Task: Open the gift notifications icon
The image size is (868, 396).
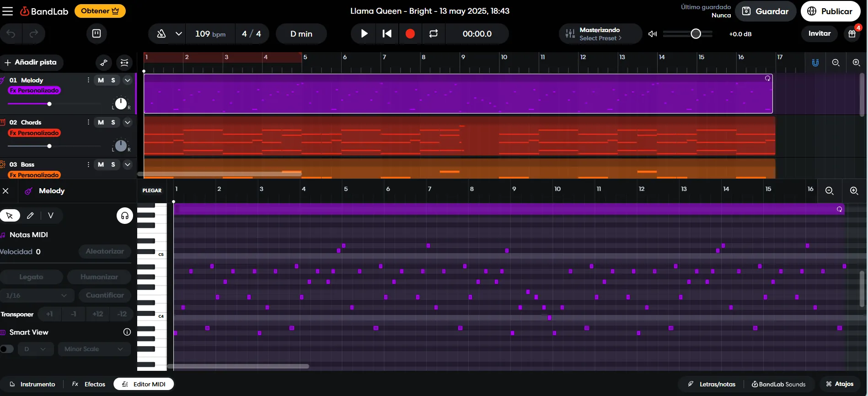Action: tap(852, 34)
